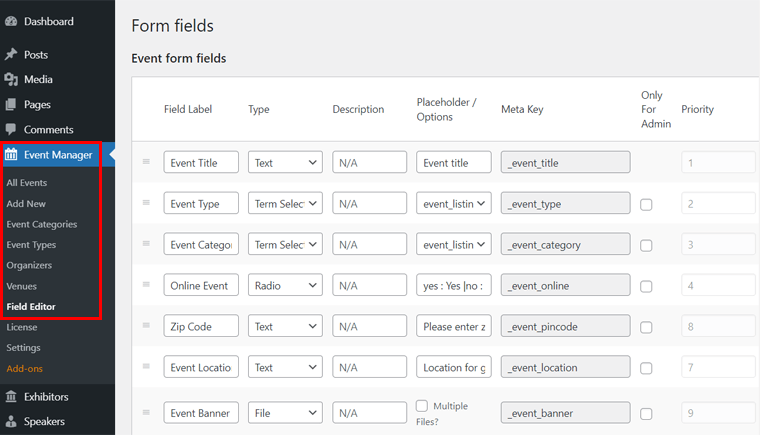The height and width of the screenshot is (435, 760).
Task: Edit Zip Code field label input
Action: (201, 326)
